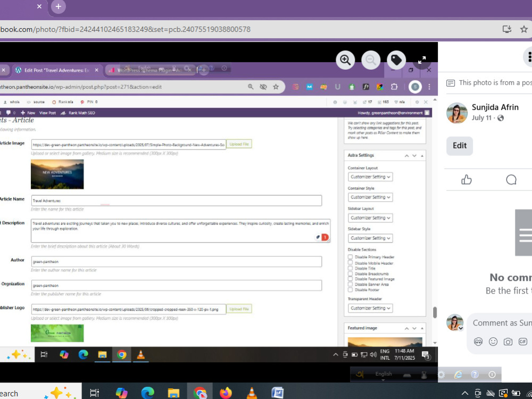The height and width of the screenshot is (399, 532).
Task: Open the Sidebar Layout dropdown
Action: tap(370, 218)
